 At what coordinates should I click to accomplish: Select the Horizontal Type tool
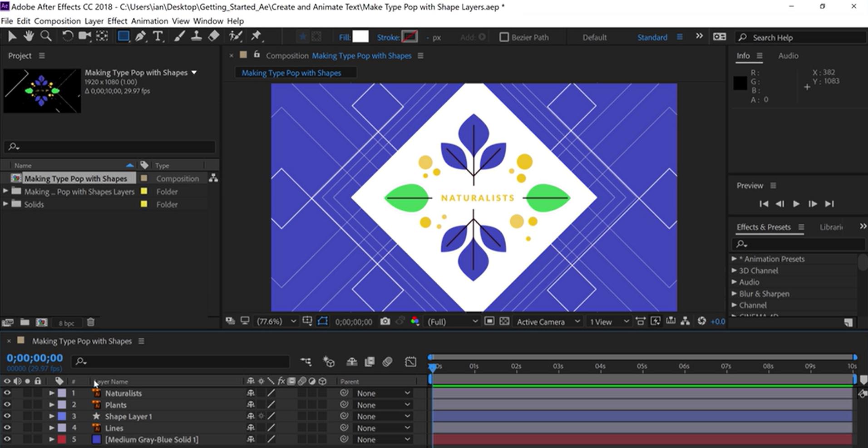pyautogui.click(x=158, y=36)
